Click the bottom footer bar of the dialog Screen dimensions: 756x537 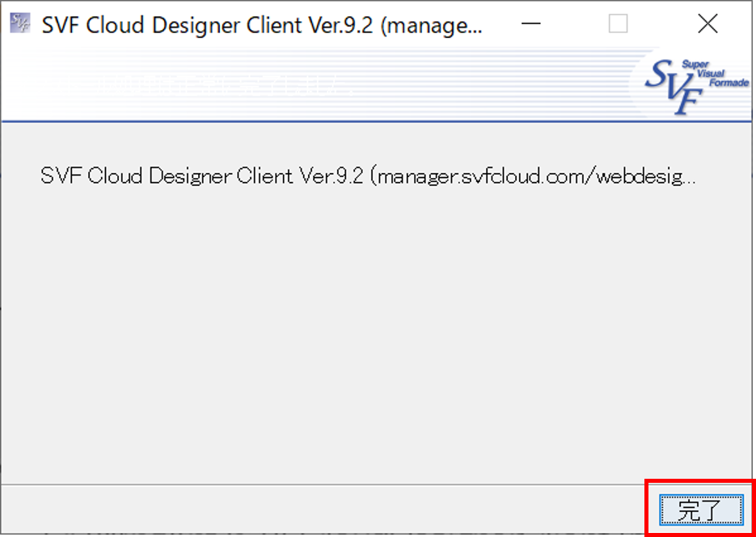click(323, 510)
